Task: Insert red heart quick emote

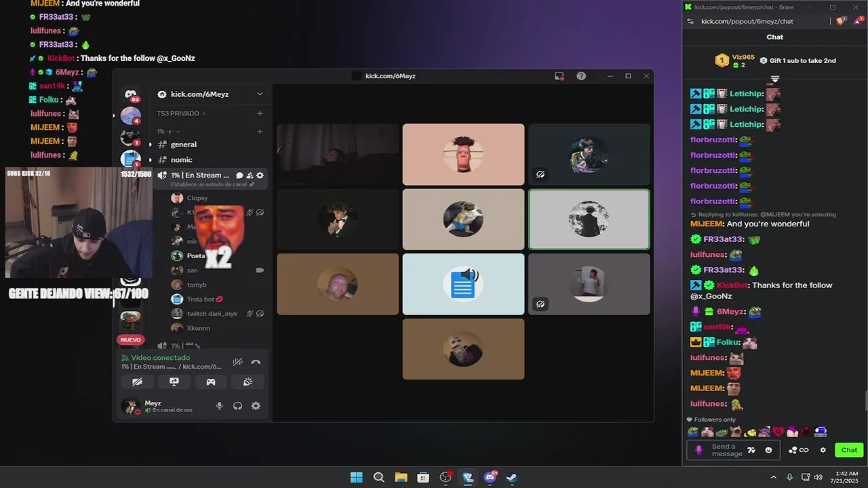Action: (x=778, y=432)
